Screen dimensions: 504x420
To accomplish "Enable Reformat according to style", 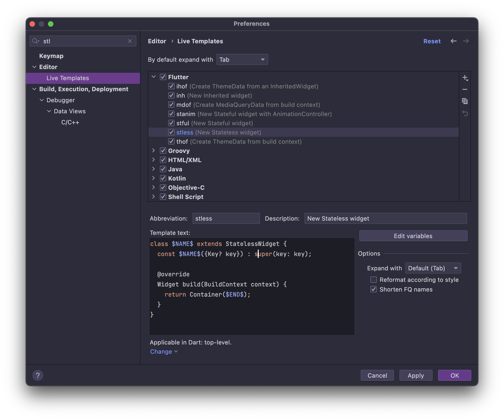I will (373, 280).
